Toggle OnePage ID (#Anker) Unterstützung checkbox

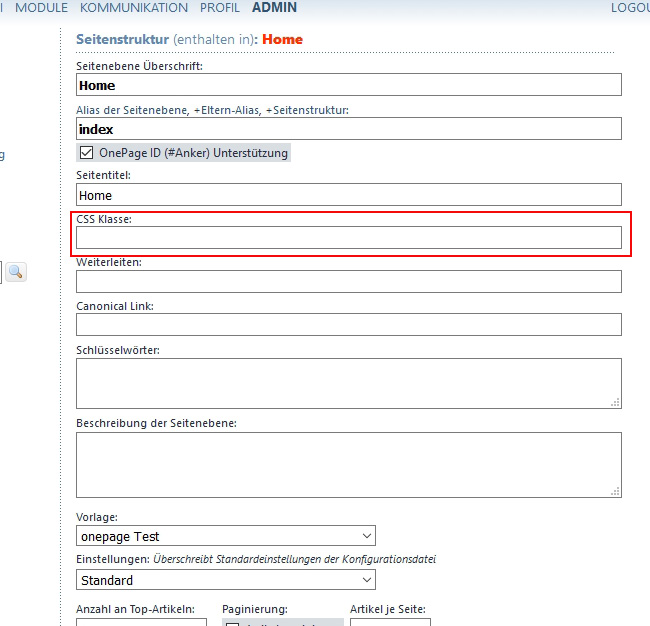pyautogui.click(x=86, y=153)
